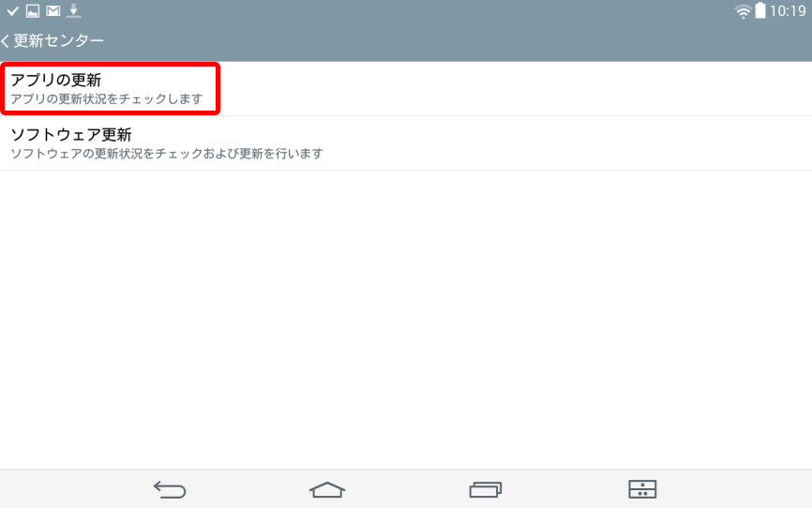Tap the download notification icon
Screen dimensions: 812x508
pos(73,11)
